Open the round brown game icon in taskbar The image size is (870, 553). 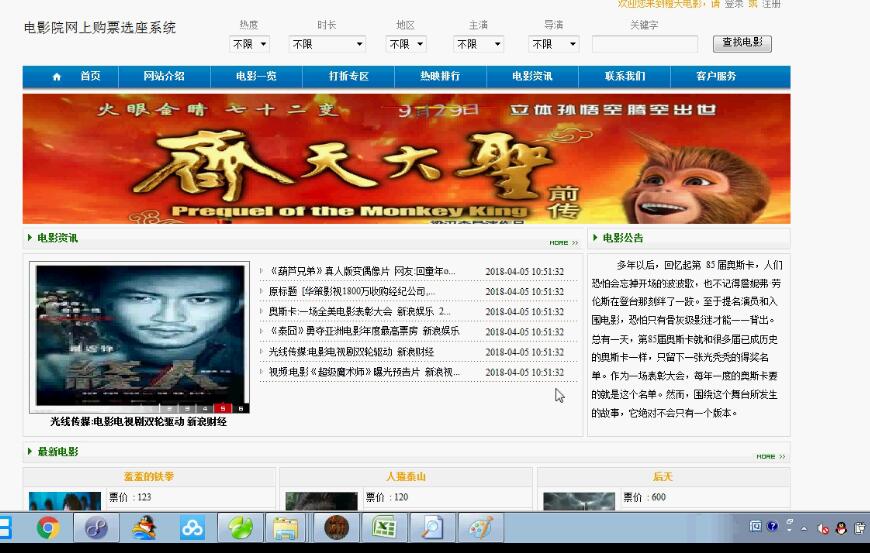(336, 527)
